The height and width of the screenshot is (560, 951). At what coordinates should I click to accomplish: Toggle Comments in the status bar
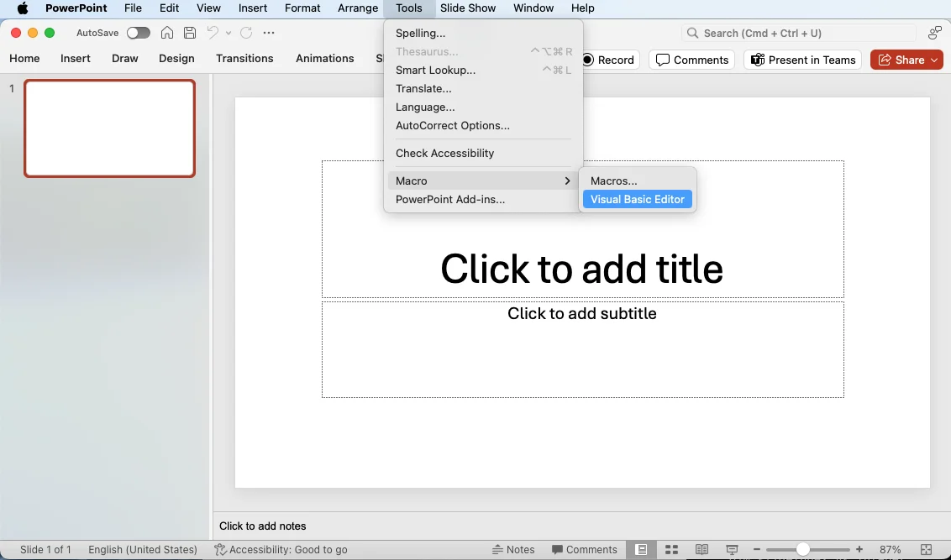(585, 550)
